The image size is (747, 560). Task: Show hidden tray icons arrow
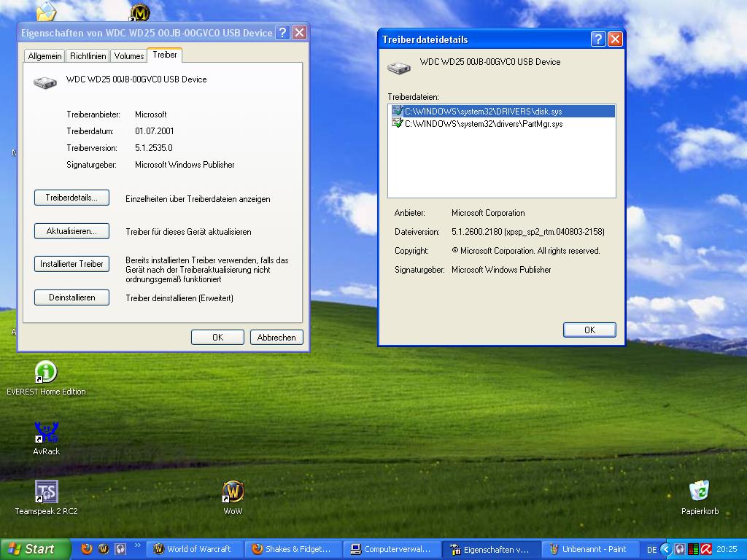click(x=666, y=550)
